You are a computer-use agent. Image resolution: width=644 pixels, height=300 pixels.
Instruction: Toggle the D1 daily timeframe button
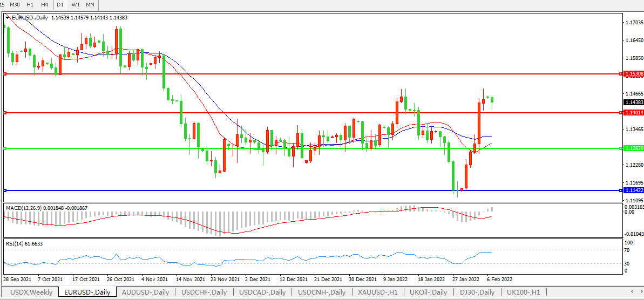[60, 4]
